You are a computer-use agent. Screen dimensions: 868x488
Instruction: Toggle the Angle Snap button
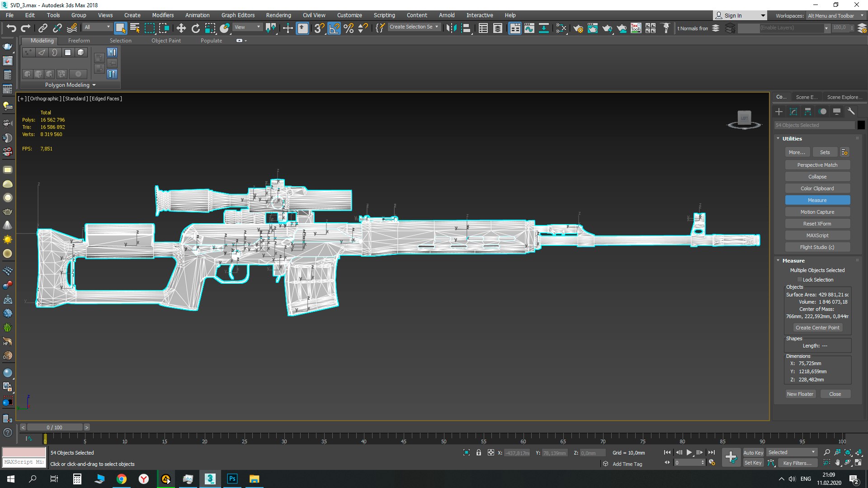[x=334, y=28]
